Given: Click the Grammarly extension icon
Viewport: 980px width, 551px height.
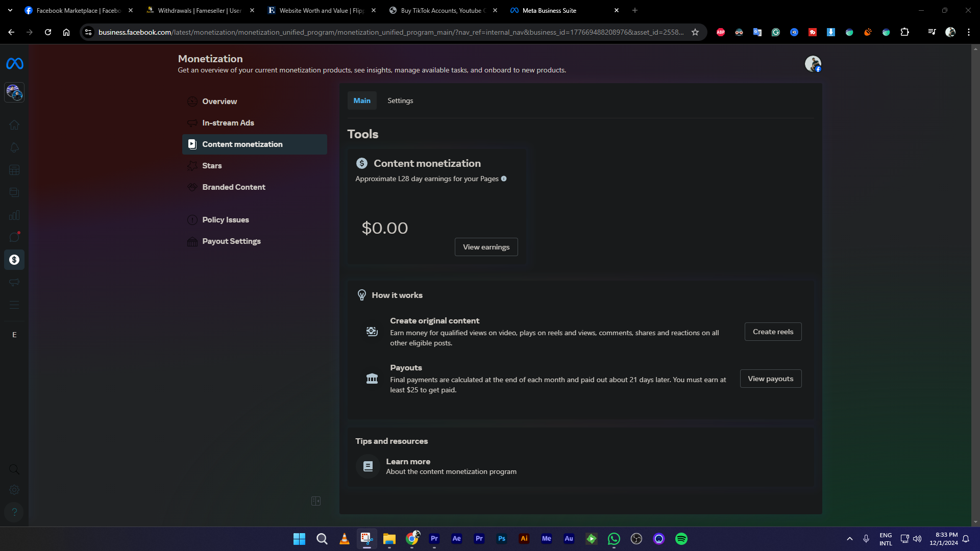Looking at the screenshot, I should (776, 32).
